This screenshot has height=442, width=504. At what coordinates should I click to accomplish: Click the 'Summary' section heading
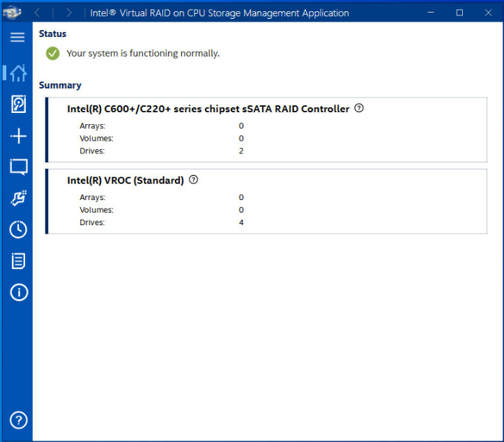(60, 85)
